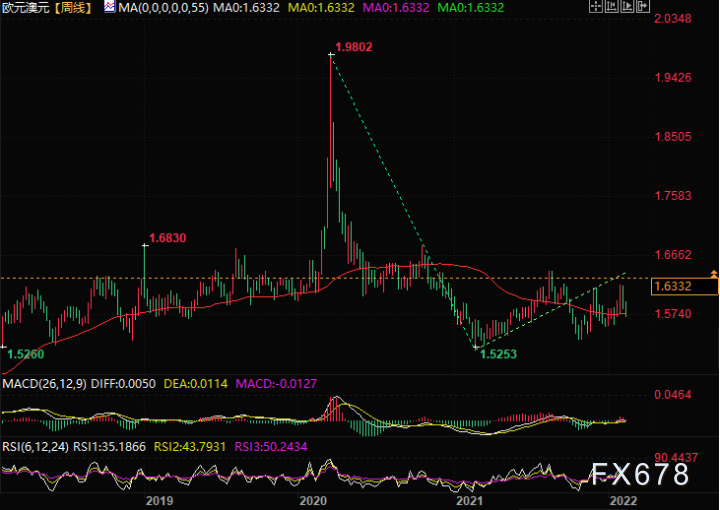The height and width of the screenshot is (510, 720).
Task: Click the 周线 weekly period label
Action: 73,8
